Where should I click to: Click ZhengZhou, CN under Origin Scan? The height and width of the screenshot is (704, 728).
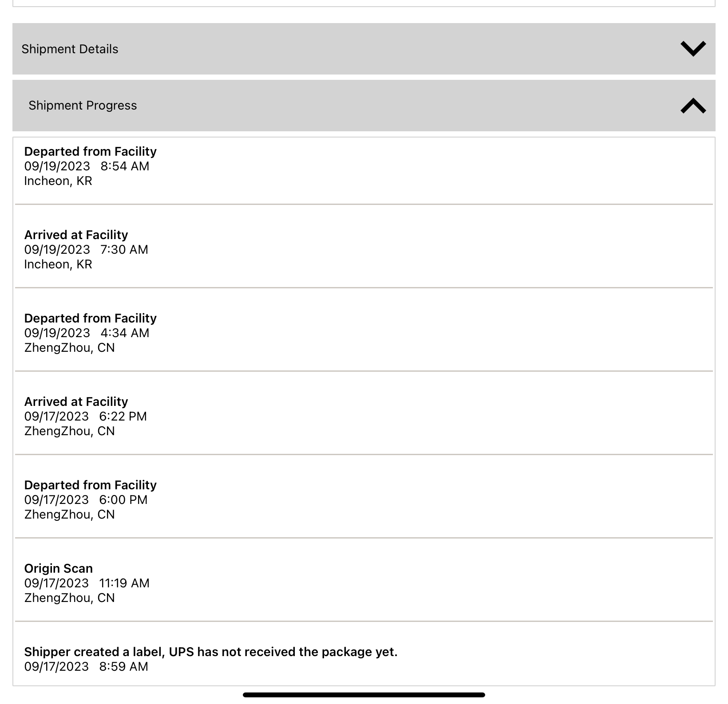[70, 598]
